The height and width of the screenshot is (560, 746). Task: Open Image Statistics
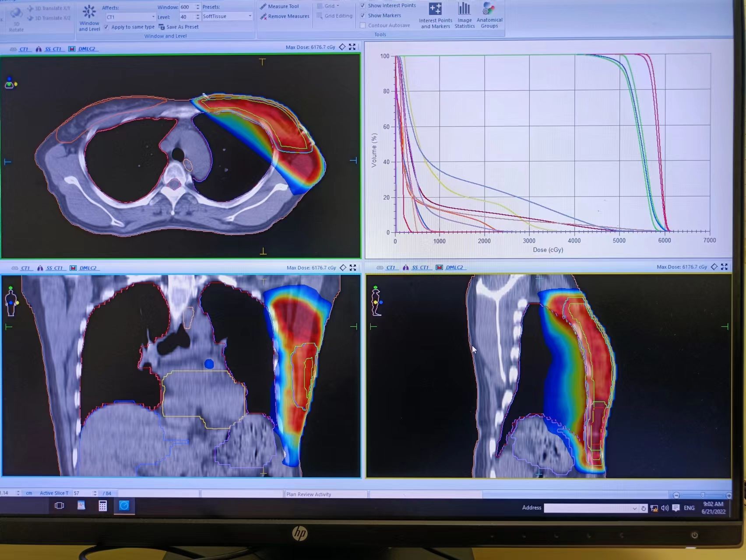pos(464,16)
